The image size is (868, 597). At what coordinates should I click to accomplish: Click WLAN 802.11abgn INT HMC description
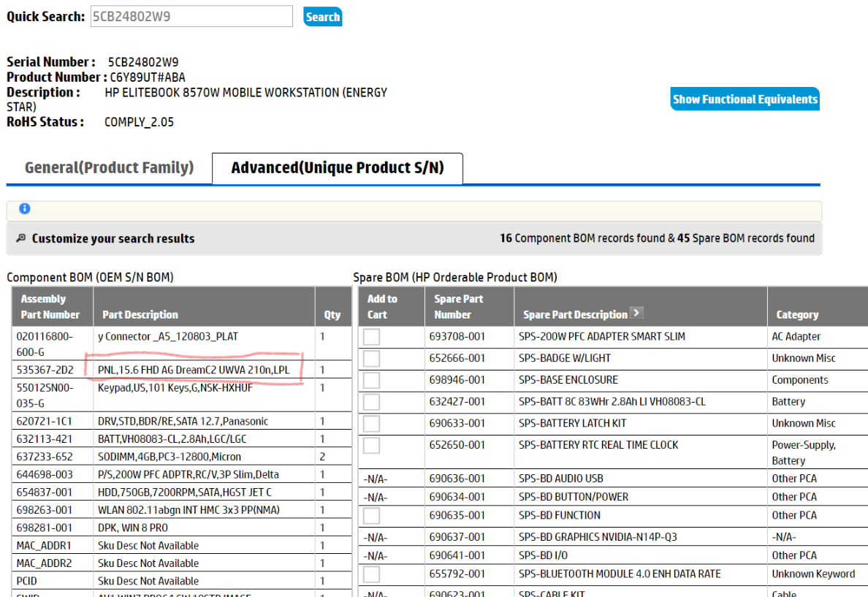click(x=189, y=510)
